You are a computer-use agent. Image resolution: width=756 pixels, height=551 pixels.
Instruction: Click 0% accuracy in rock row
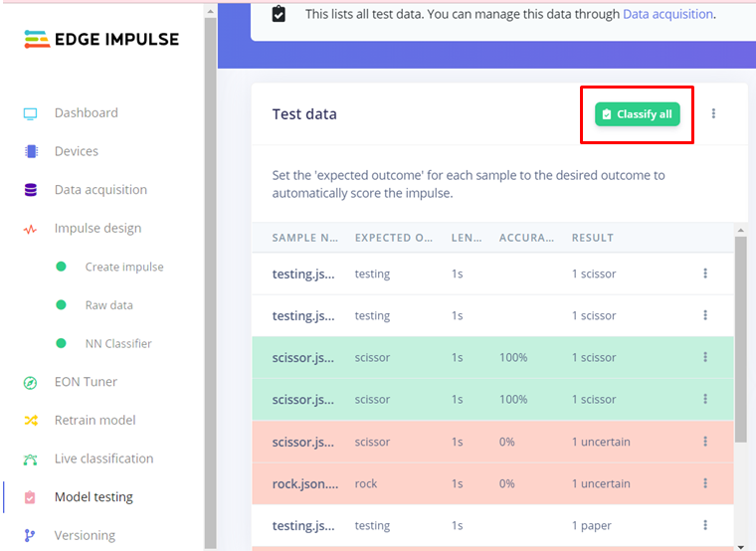pyautogui.click(x=506, y=483)
